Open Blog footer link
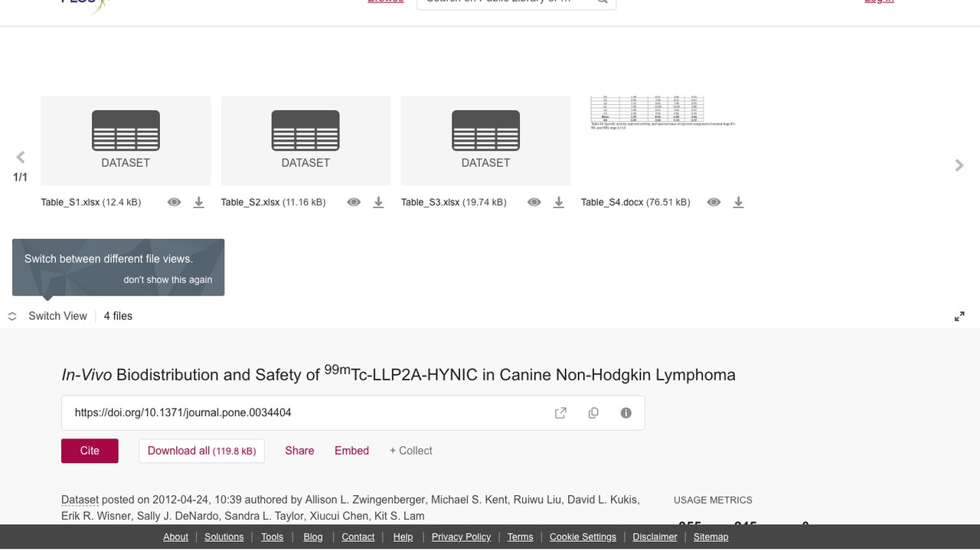980x551 pixels. point(313,537)
